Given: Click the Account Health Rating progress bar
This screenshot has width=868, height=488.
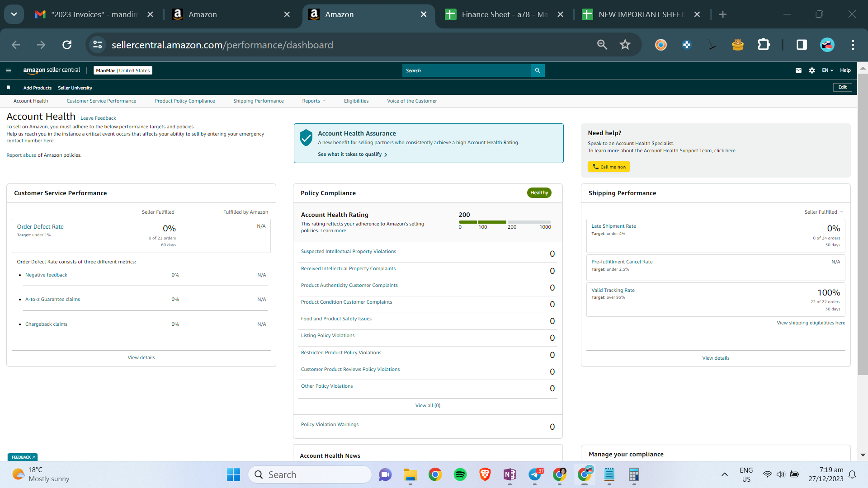Looking at the screenshot, I should coord(505,222).
